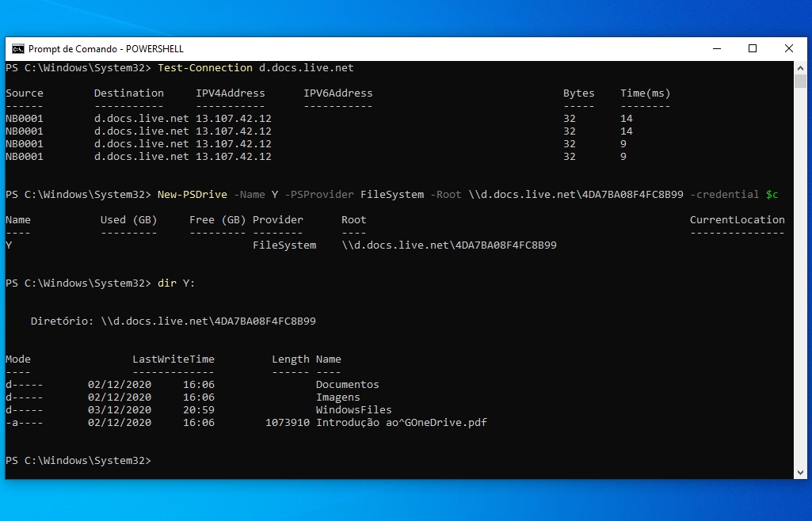Image resolution: width=812 pixels, height=521 pixels.
Task: Click the Introdução ao^GOneDrive.pdf file entry
Action: pos(401,423)
